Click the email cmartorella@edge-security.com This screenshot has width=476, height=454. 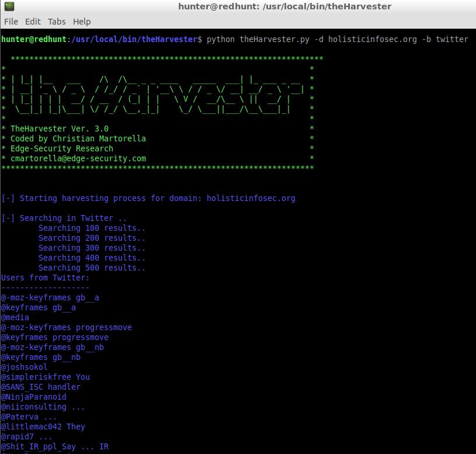coord(78,158)
